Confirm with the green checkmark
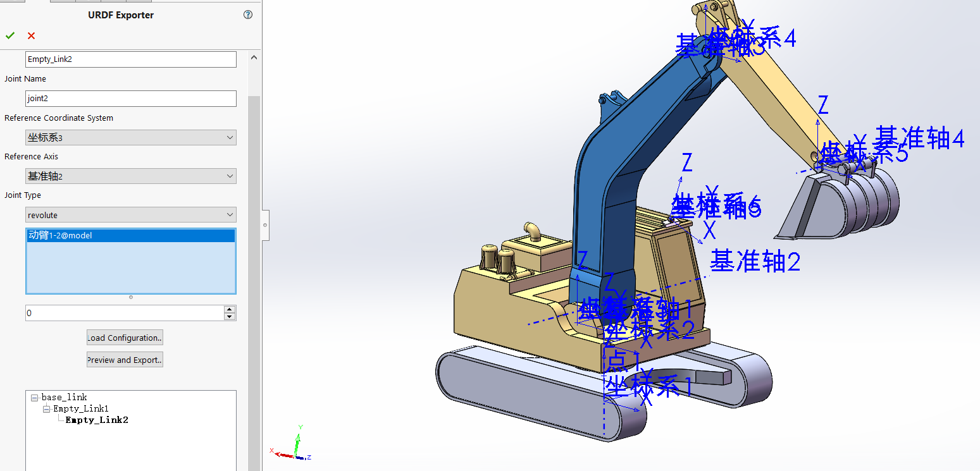 10,35
